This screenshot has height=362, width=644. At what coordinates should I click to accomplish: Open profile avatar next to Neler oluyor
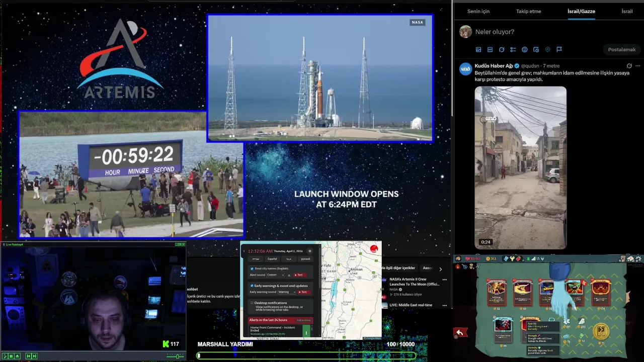pyautogui.click(x=466, y=32)
